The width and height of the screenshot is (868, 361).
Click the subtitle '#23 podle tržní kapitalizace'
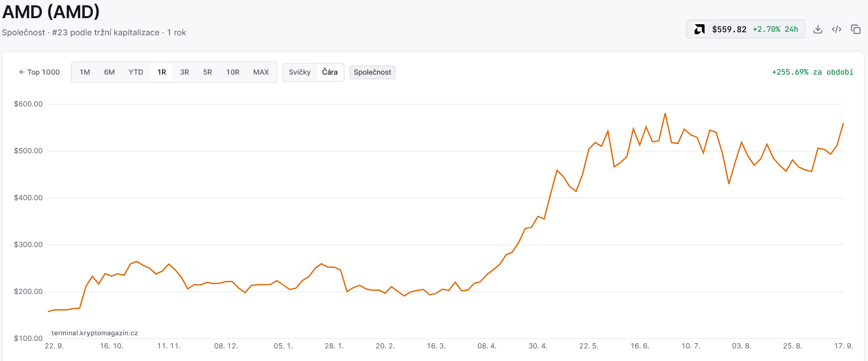point(106,32)
